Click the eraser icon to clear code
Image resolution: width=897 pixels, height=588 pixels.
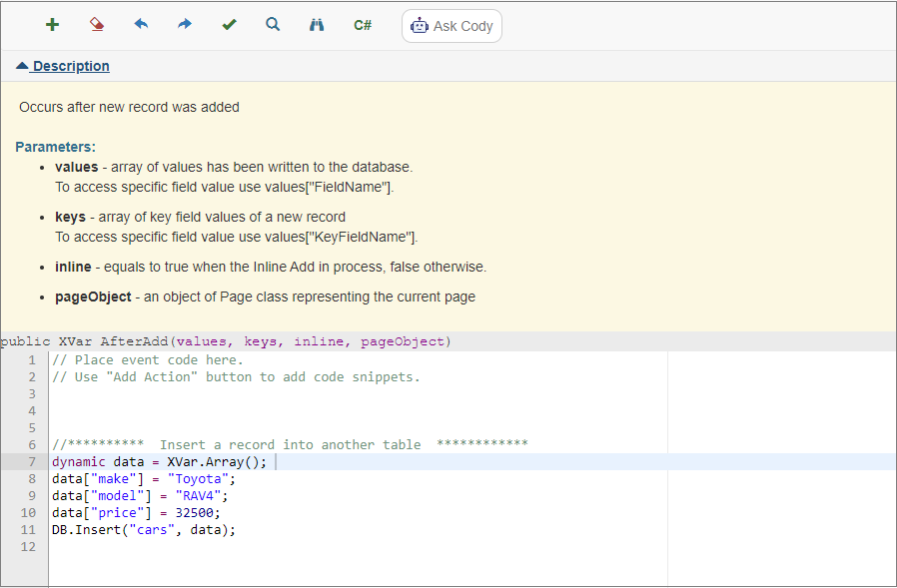97,25
